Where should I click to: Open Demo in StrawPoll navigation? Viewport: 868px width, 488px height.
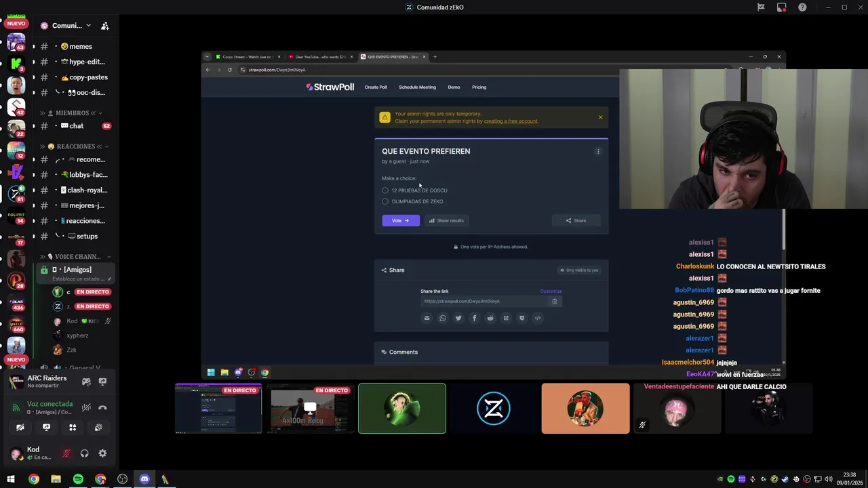(x=454, y=87)
